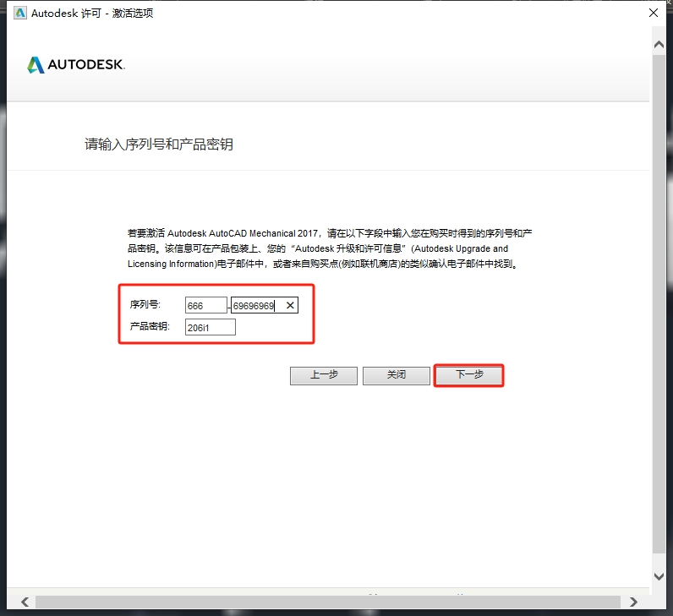Click the vertical scrollbar down arrow
Viewport: 673px width, 616px height.
tap(660, 576)
